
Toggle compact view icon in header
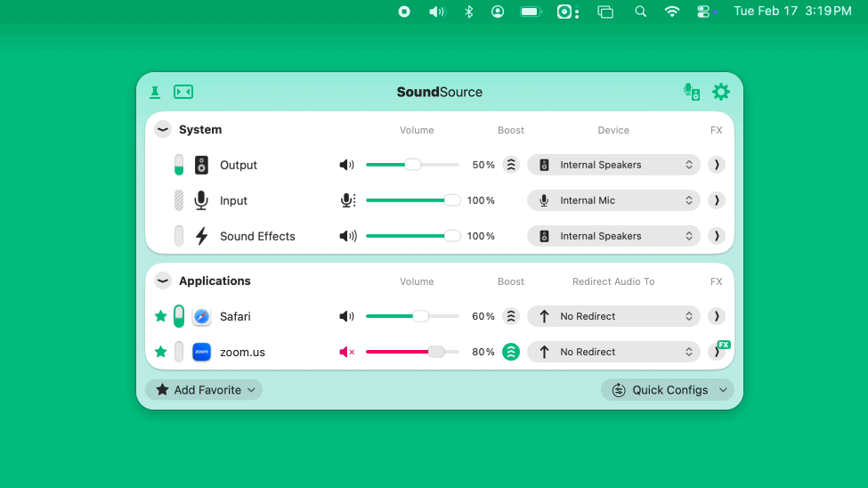tap(183, 92)
